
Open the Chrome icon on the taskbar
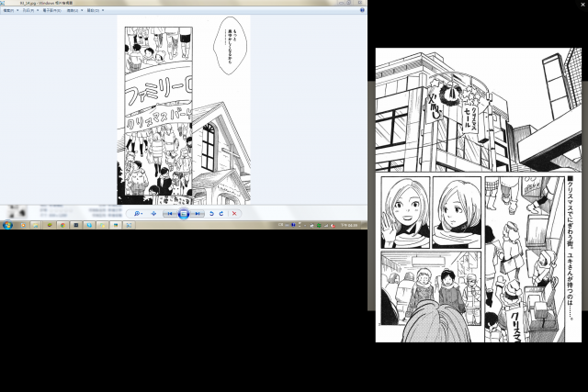62,225
